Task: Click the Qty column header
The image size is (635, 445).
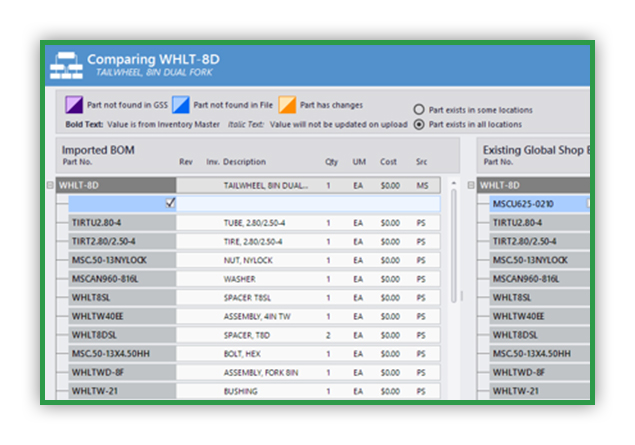Action: click(x=331, y=162)
